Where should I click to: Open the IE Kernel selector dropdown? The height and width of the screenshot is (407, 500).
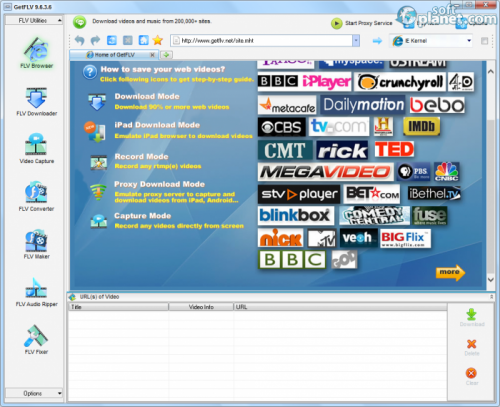point(469,41)
